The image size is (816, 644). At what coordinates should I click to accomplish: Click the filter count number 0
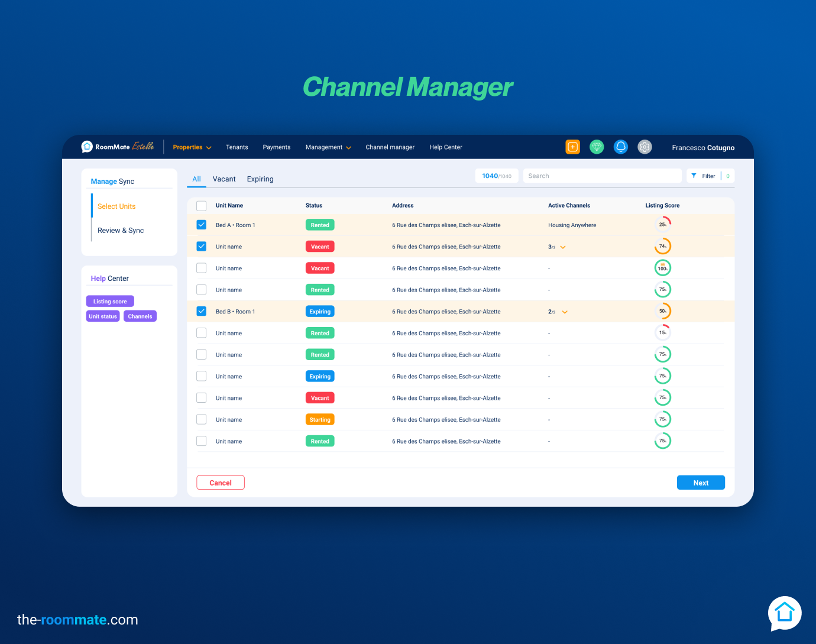pos(728,176)
